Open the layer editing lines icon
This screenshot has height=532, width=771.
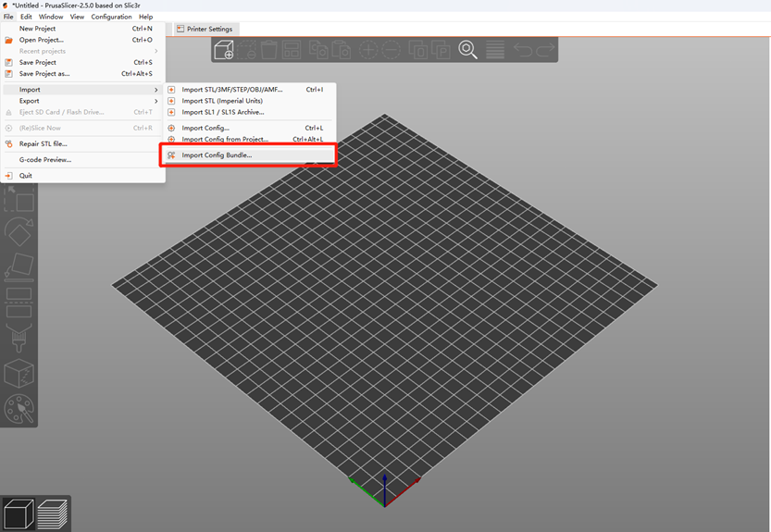[x=494, y=50]
